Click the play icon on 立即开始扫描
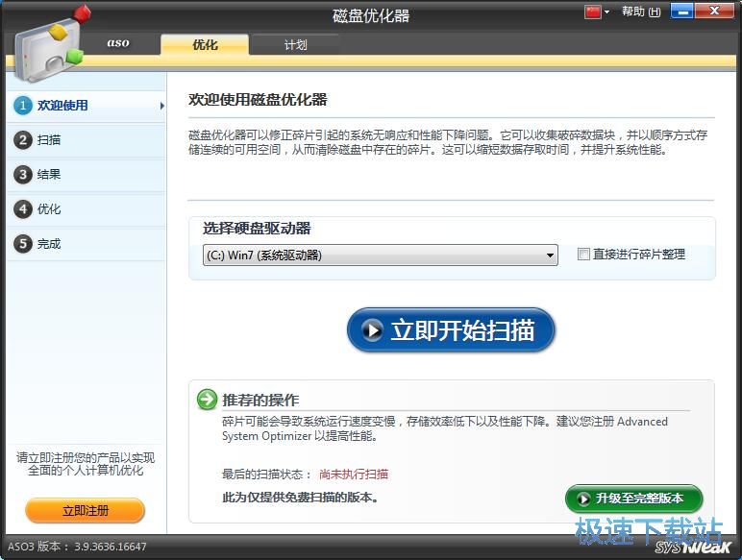742x560 pixels. pyautogui.click(x=372, y=330)
